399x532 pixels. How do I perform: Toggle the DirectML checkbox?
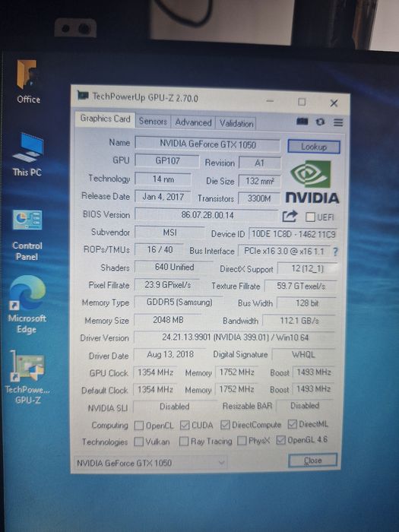292,424
